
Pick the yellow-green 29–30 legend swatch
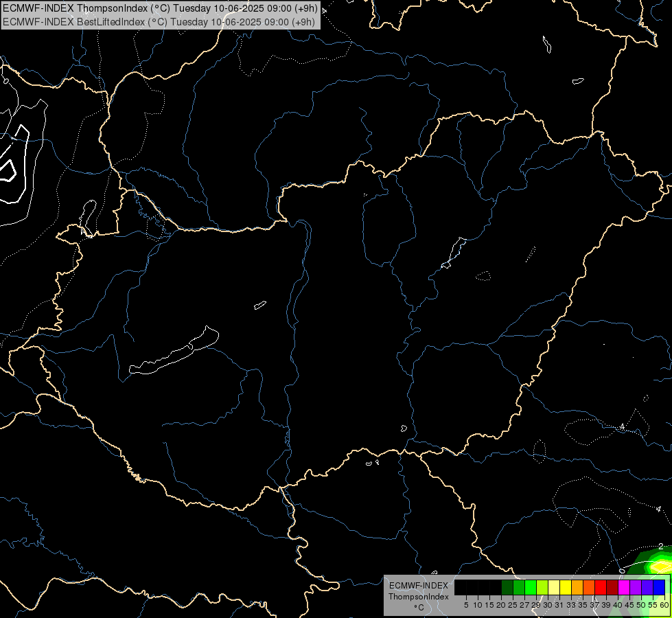point(542,587)
